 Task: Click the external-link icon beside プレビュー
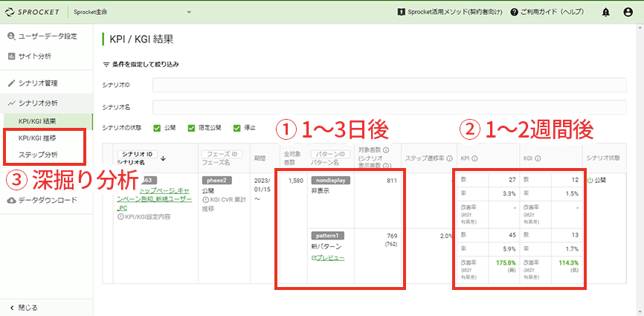point(314,258)
